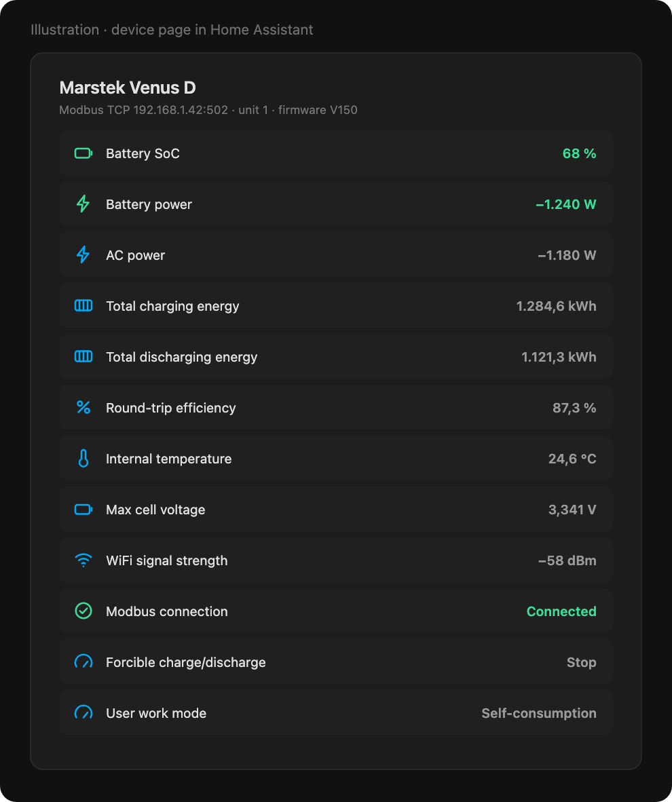Viewport: 672px width, 802px height.
Task: Select the Total discharging energy label
Action: [182, 357]
